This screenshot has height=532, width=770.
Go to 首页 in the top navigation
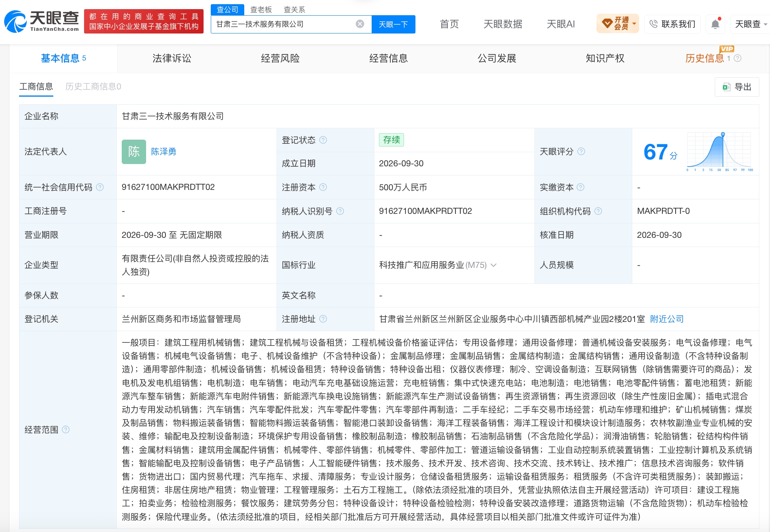coord(449,24)
